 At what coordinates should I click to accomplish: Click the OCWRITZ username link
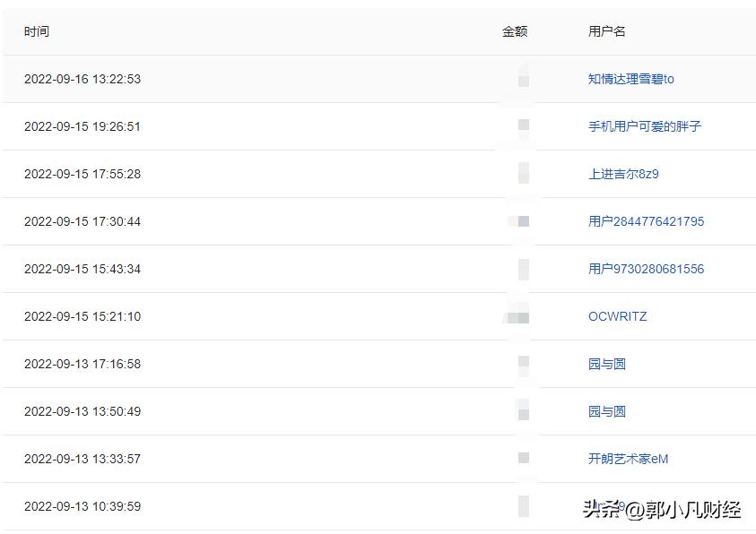(x=617, y=316)
